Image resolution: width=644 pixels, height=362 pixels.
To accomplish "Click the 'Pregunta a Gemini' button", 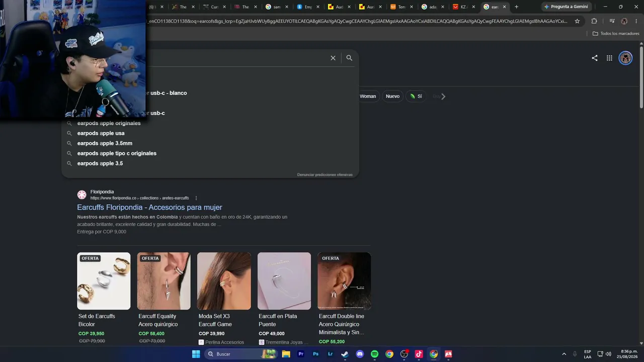I will [x=566, y=7].
